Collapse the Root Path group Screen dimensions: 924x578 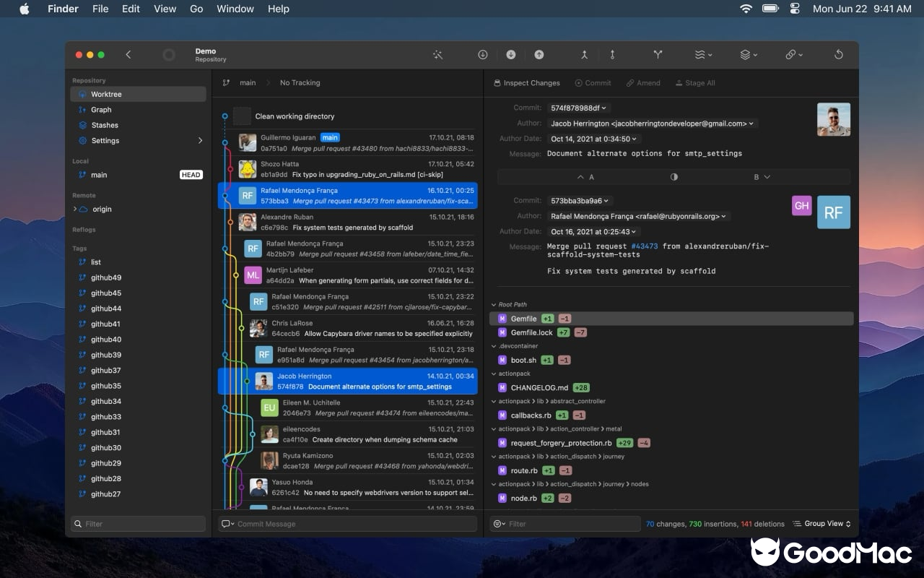(494, 305)
